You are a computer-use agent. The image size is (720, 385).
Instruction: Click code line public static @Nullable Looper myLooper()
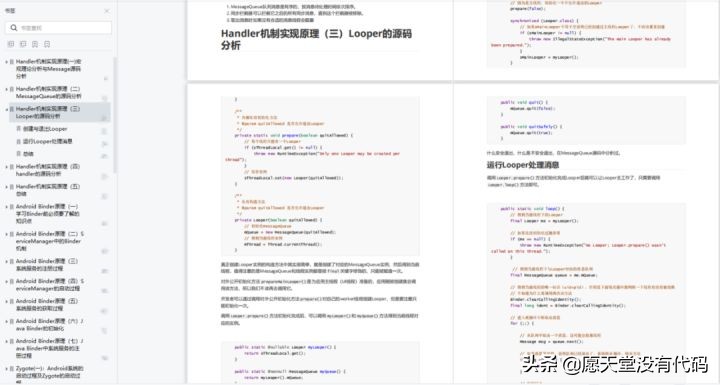tap(285, 347)
